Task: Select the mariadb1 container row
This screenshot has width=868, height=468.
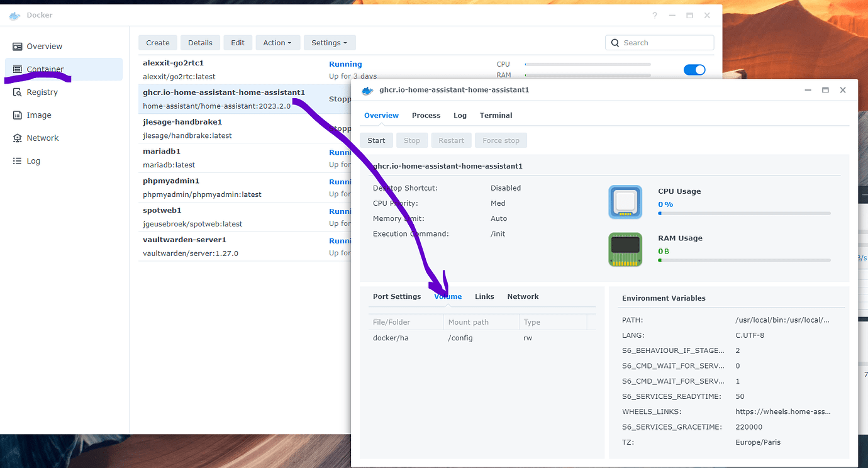Action: coord(244,158)
